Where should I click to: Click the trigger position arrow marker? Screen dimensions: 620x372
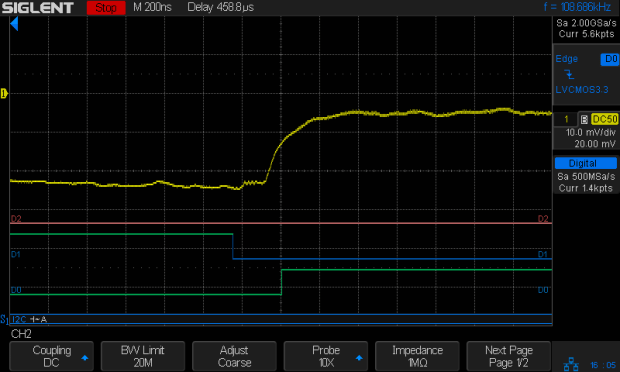[14, 24]
